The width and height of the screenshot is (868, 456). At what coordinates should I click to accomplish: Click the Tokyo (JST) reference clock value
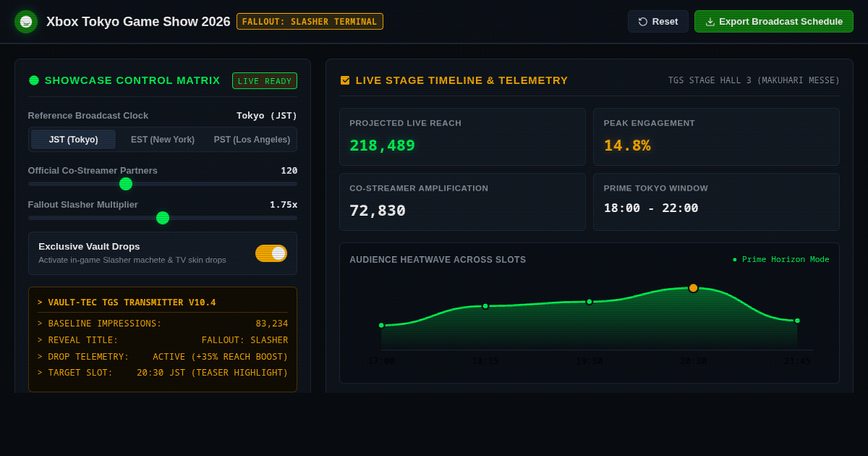coord(267,116)
